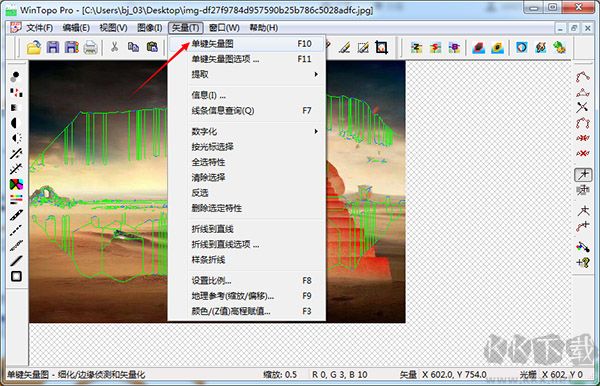
Task: Click the pencil-in-box edit icon
Action: [x=363, y=47]
